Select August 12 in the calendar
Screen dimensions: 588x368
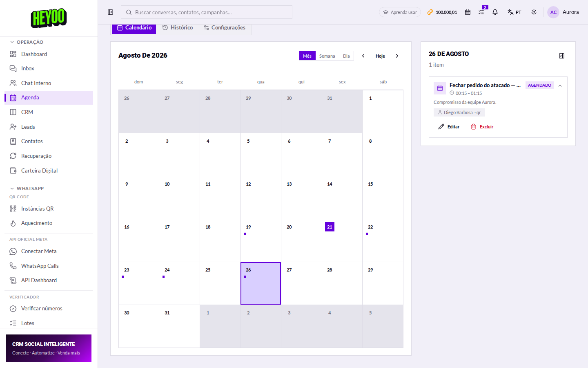pos(261,197)
